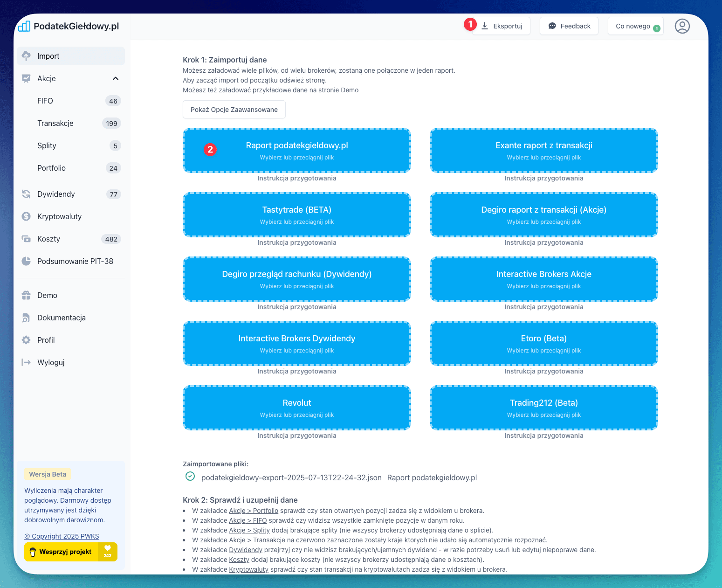The height and width of the screenshot is (588, 722).
Task: Click the Wyloguj logout arrow icon
Action: (x=26, y=362)
